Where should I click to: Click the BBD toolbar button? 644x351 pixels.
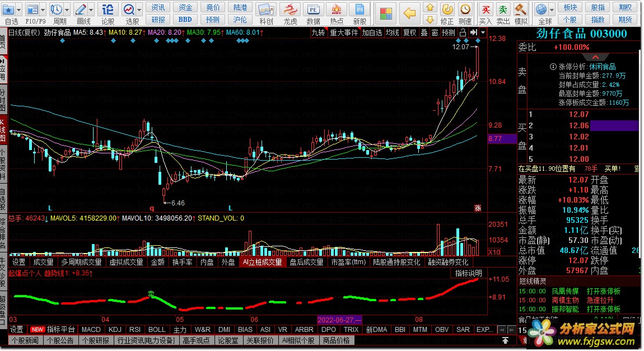[x=185, y=20]
